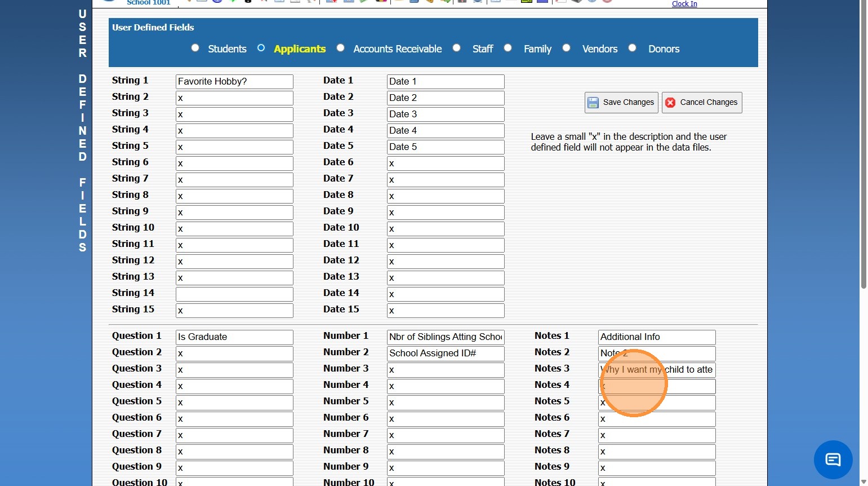Screen dimensions: 868x486
Task: Click into the String 2 input
Action: click(234, 98)
